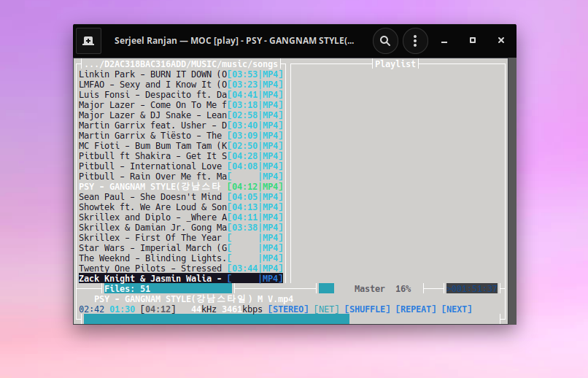
Task: Select Martin Garrix feat. Usher track
Action: (181, 126)
